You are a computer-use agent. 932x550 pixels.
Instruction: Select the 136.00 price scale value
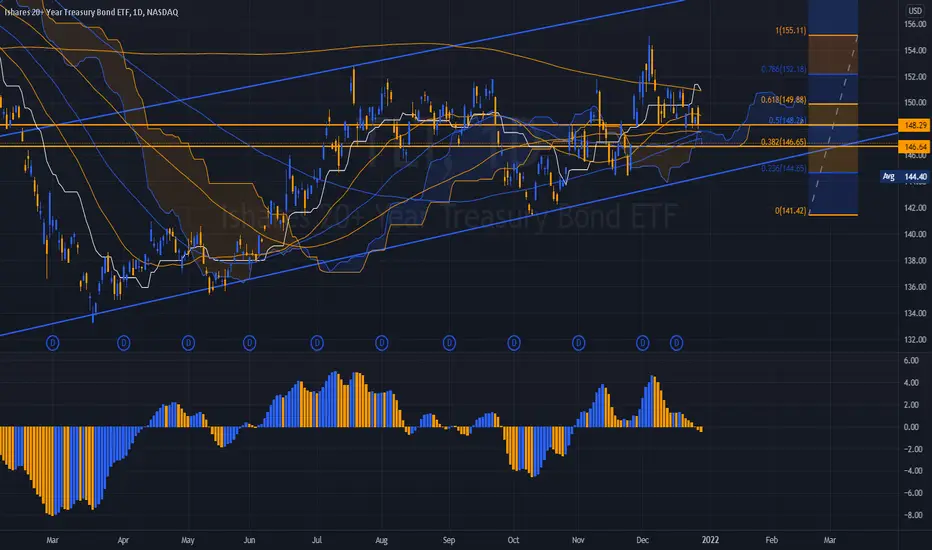point(915,286)
